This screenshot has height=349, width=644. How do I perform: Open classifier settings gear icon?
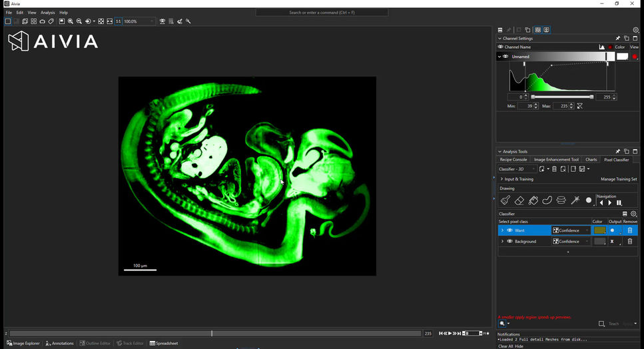click(634, 214)
